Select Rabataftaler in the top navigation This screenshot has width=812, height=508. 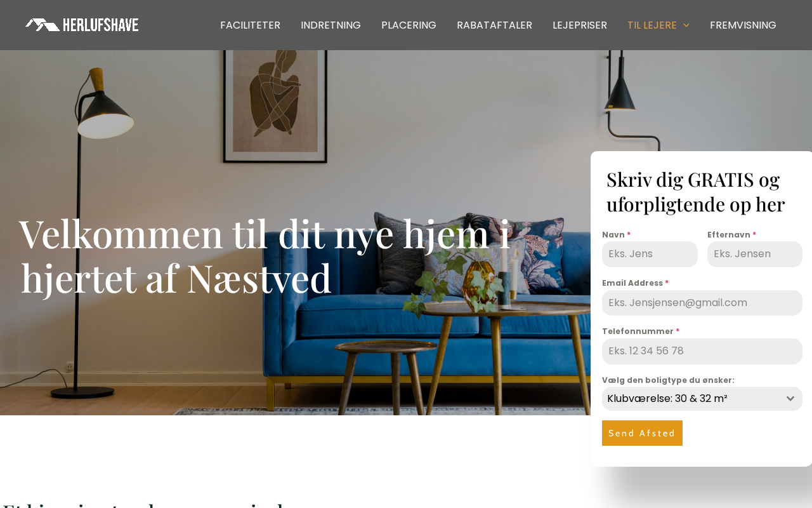(494, 25)
